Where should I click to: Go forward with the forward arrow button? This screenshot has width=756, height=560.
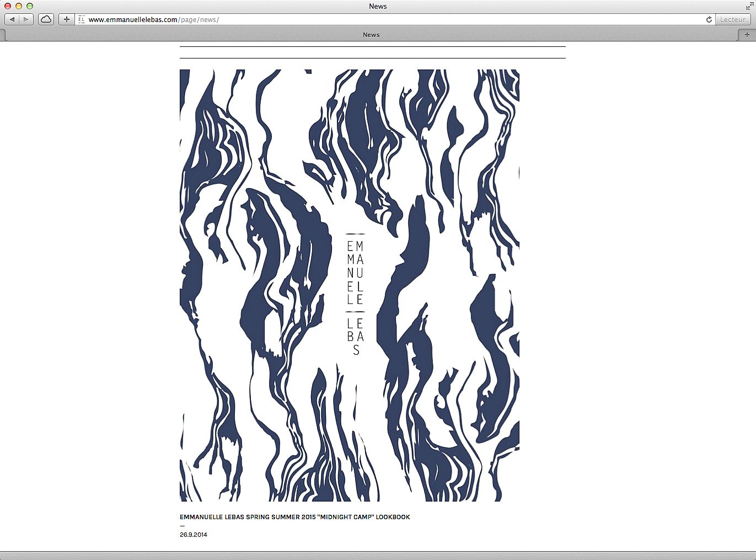click(26, 19)
